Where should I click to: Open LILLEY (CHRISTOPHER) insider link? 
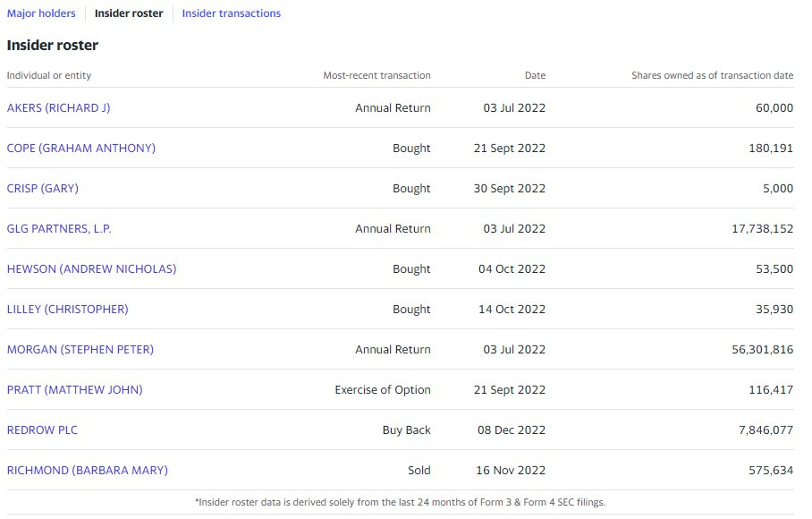tap(67, 310)
